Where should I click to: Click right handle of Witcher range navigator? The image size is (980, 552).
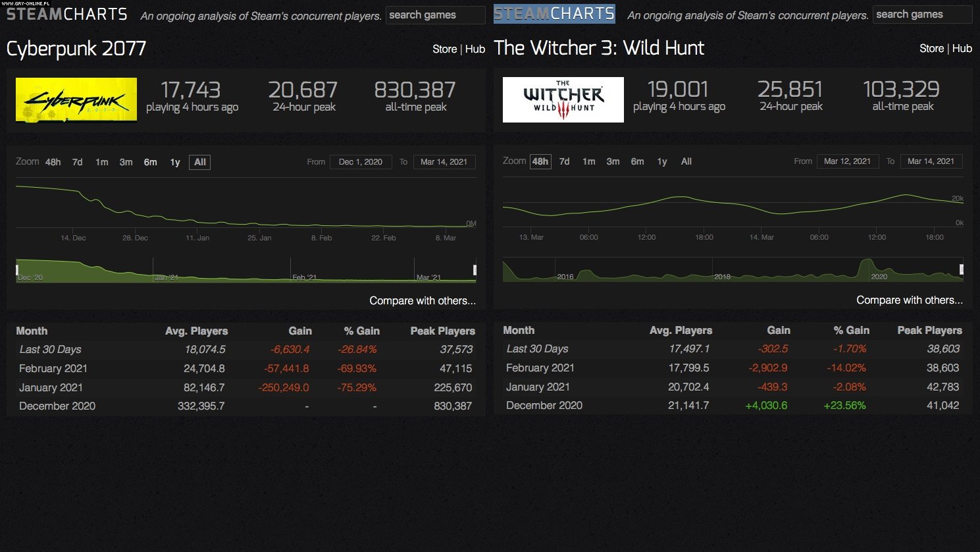962,269
